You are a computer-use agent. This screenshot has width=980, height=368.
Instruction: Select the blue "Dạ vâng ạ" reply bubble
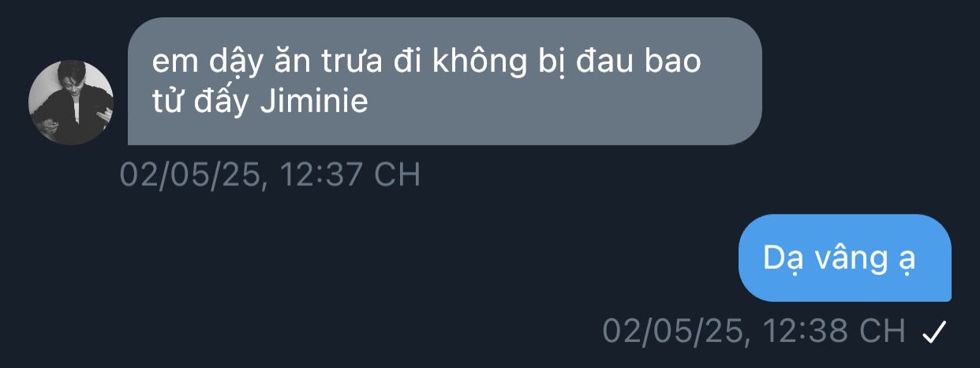pyautogui.click(x=844, y=258)
